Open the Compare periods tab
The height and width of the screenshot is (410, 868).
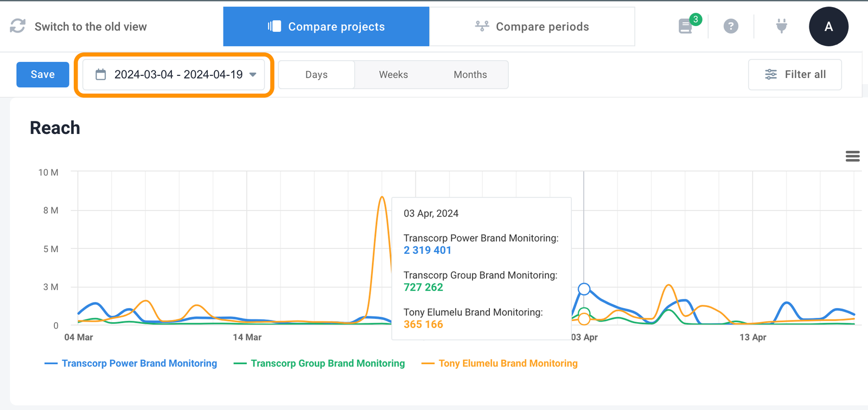tap(532, 27)
